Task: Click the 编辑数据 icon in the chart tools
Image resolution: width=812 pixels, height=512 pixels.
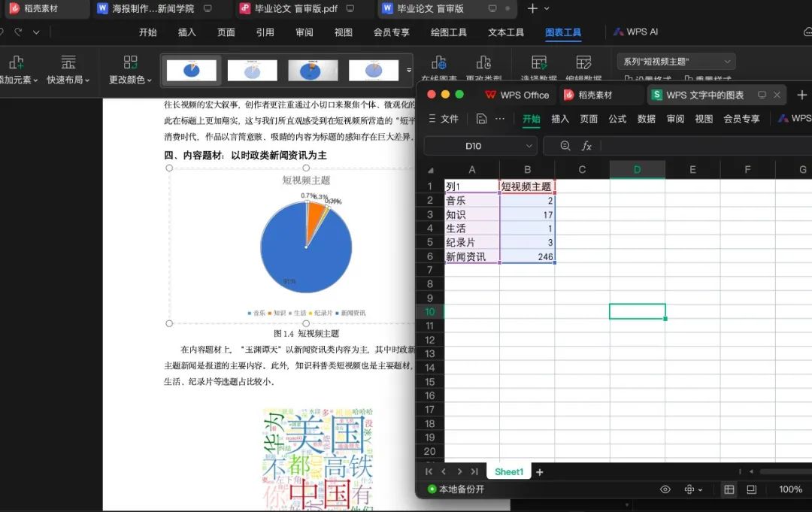Action: click(583, 63)
